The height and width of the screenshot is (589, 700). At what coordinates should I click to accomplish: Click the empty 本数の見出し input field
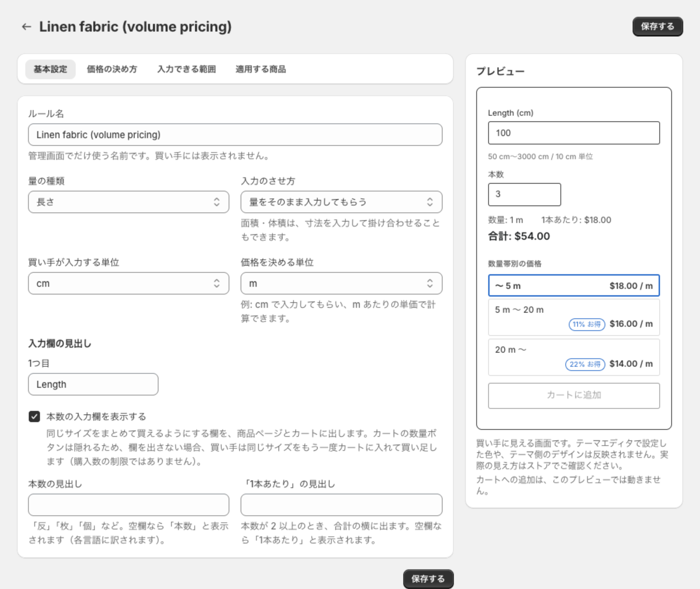(129, 505)
